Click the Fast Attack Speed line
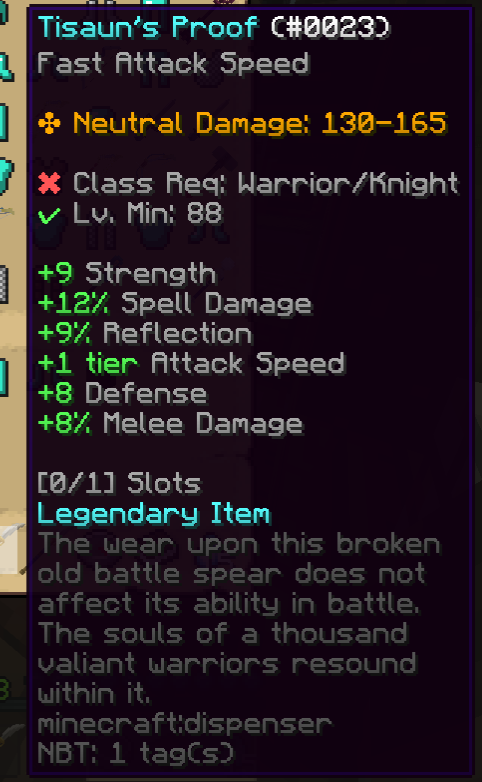The width and height of the screenshot is (482, 782). click(173, 64)
